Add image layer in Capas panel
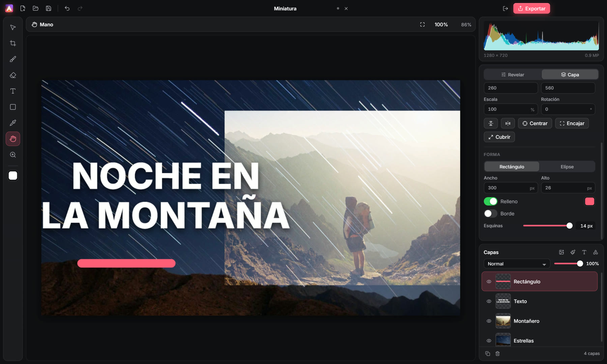This screenshot has width=607, height=364. (x=561, y=252)
